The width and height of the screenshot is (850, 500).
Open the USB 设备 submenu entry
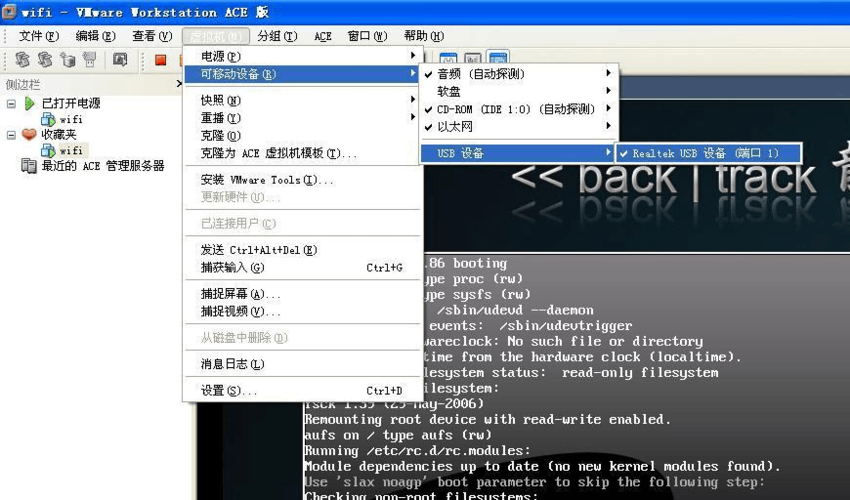tap(517, 153)
